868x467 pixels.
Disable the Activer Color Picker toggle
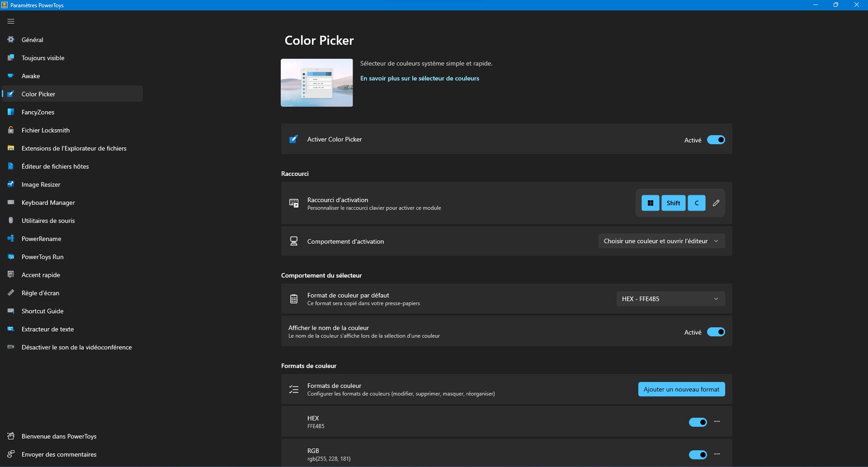click(x=716, y=140)
